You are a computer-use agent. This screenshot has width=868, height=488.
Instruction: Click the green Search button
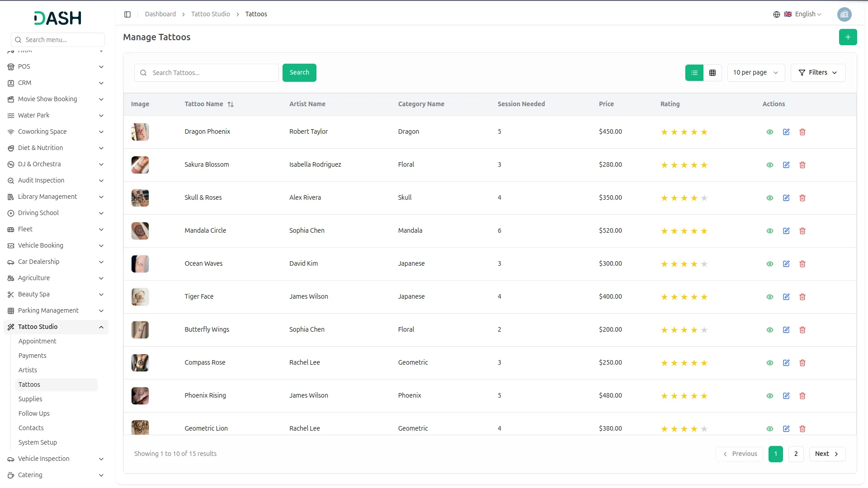pos(299,73)
